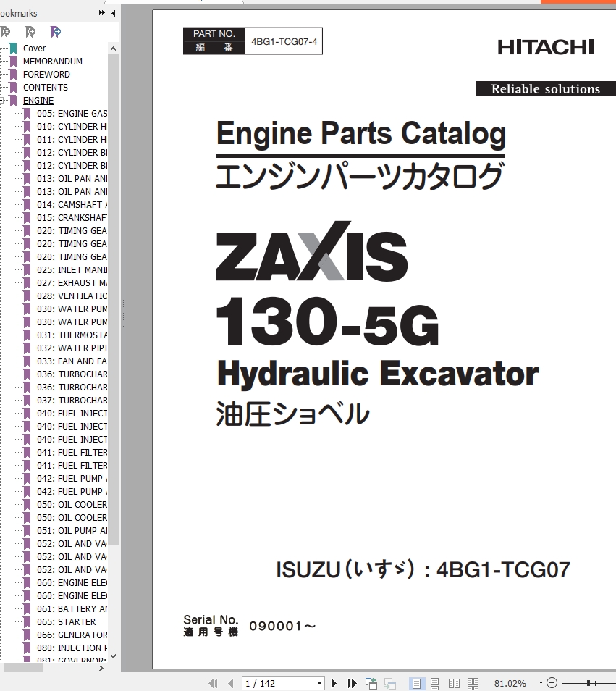Switch to two-page facing view
The height and width of the screenshot is (691, 616).
[454, 683]
